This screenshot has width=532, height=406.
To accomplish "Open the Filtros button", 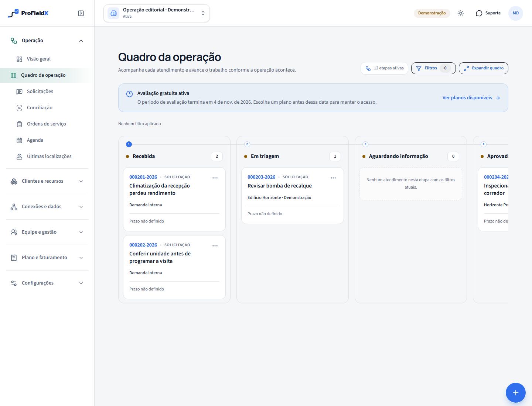I will coord(433,68).
